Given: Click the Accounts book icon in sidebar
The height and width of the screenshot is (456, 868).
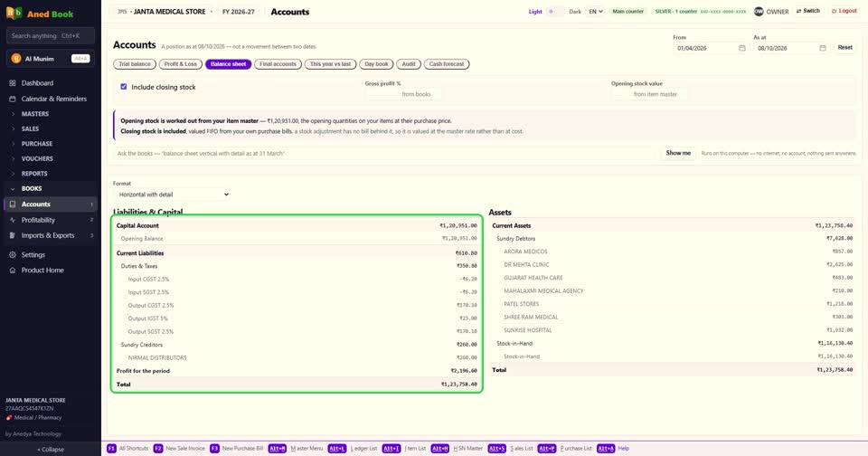Looking at the screenshot, I should [13, 204].
